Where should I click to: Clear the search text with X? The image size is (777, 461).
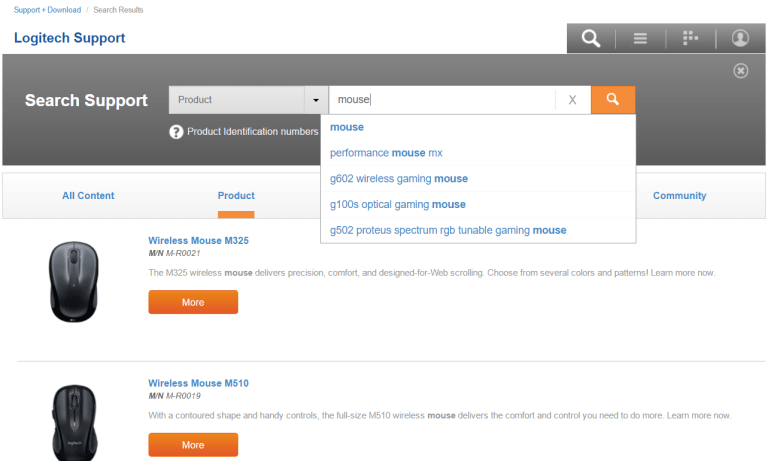pos(572,100)
